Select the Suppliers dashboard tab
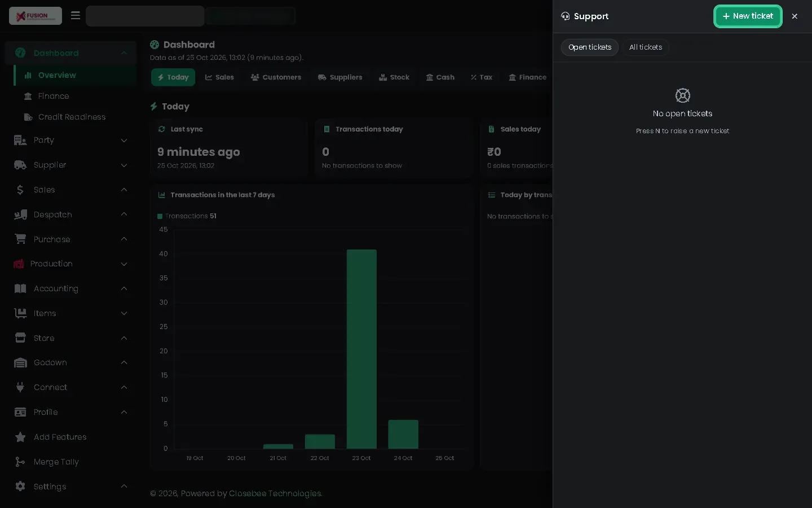Screen dimensions: 812x508 click(x=340, y=77)
